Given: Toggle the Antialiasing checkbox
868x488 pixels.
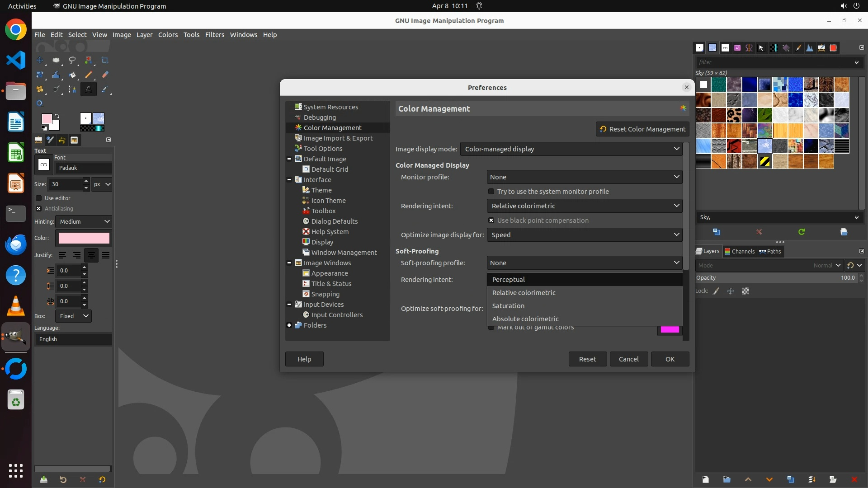Looking at the screenshot, I should pyautogui.click(x=39, y=209).
